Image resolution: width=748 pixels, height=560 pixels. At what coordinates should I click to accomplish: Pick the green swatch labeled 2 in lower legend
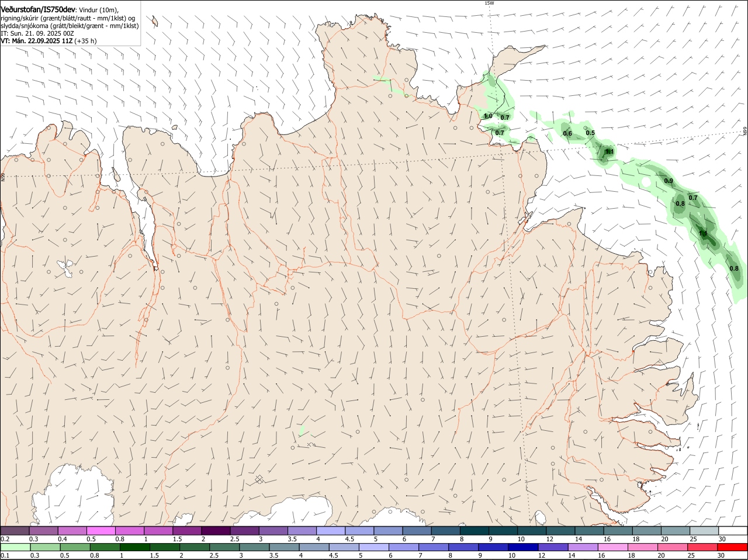pos(194,547)
